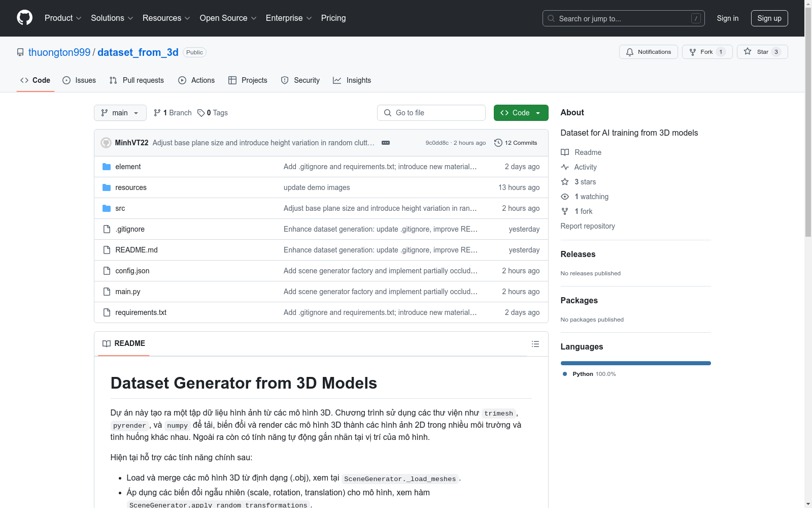Open the requirements.txt file link

(x=141, y=312)
